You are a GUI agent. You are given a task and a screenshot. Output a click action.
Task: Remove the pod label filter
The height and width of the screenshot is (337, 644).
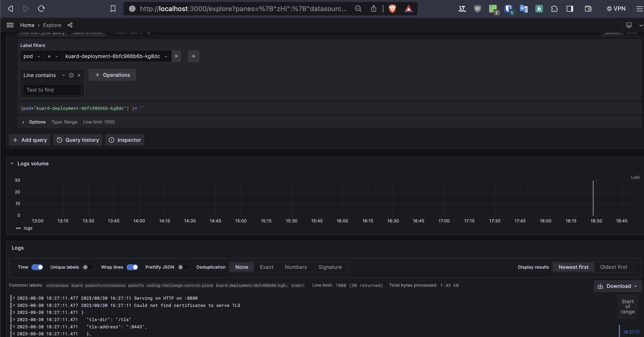176,56
